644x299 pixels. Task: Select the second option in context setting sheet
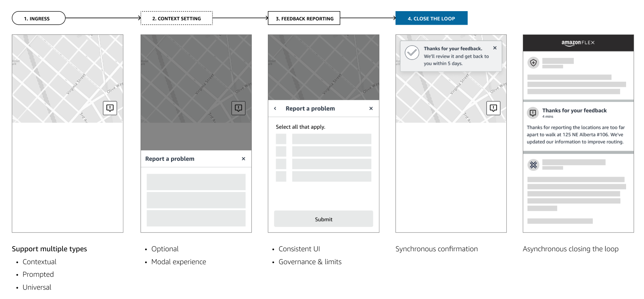coord(196,200)
